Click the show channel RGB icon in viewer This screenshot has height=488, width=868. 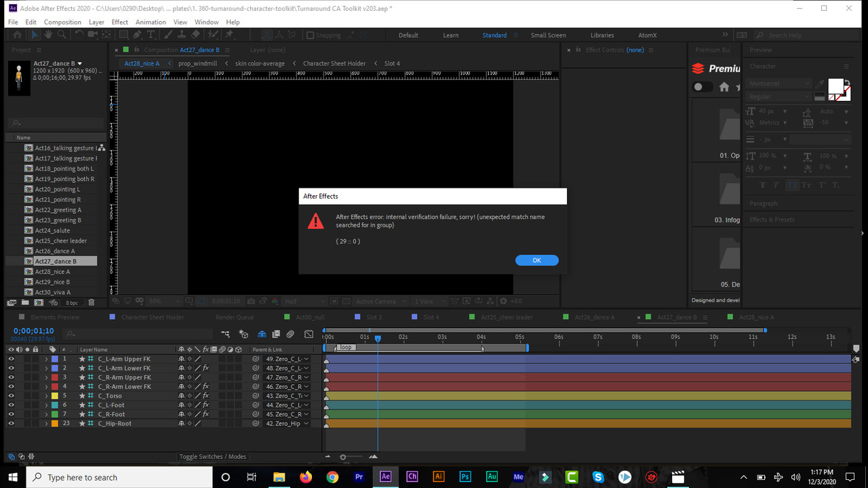point(274,301)
